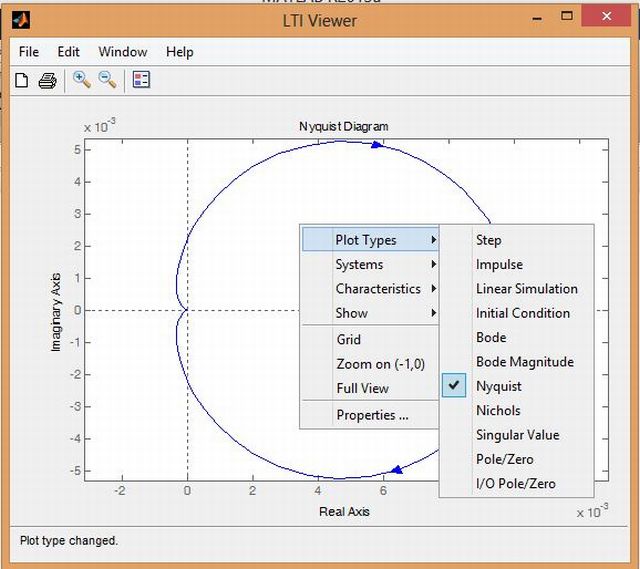
Task: Click the New LTI Viewer page icon
Action: [22, 80]
